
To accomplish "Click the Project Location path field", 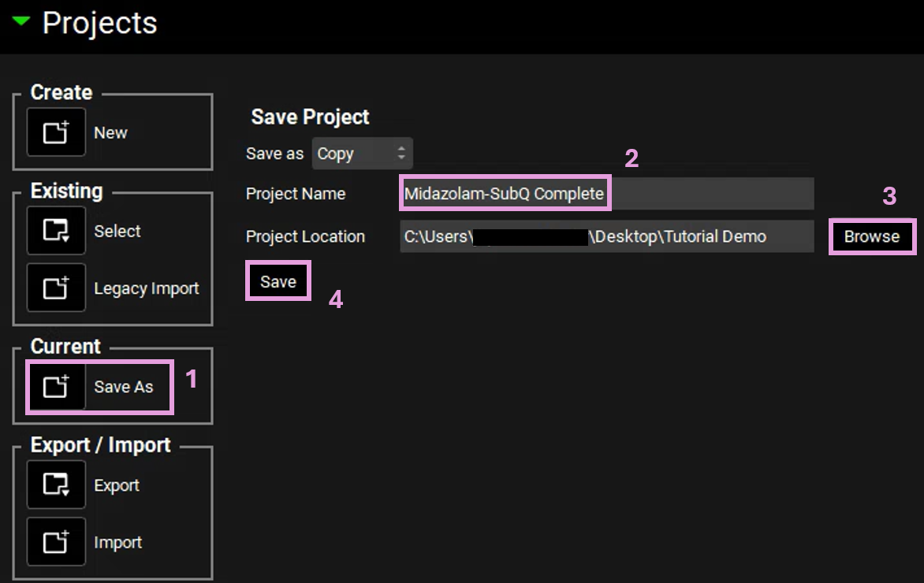I will pyautogui.click(x=605, y=236).
